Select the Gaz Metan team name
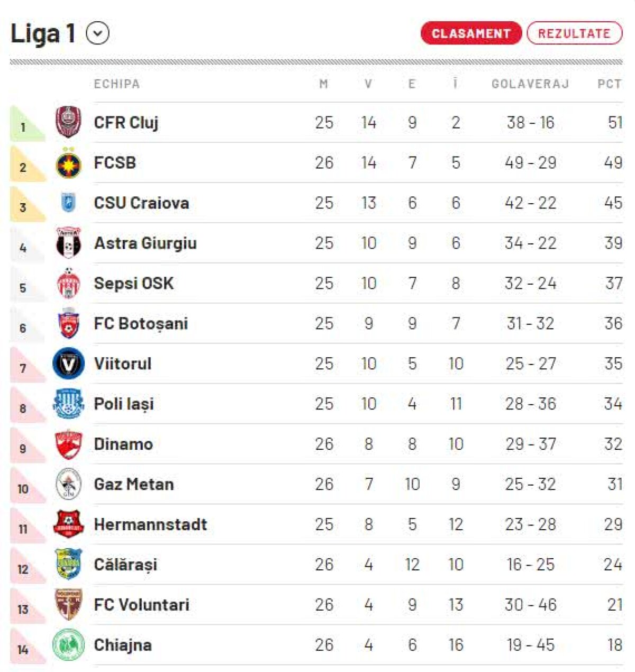The width and height of the screenshot is (635, 672). tap(133, 485)
